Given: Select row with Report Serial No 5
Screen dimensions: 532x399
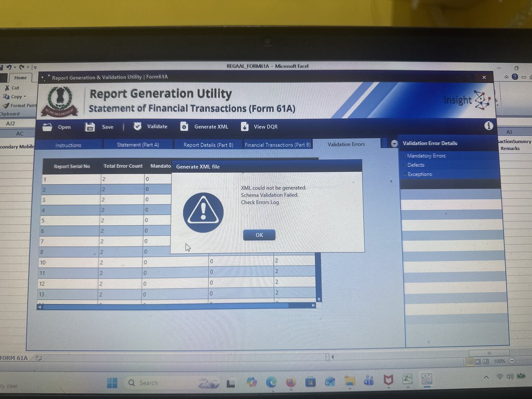Looking at the screenshot, I should 106,220.
